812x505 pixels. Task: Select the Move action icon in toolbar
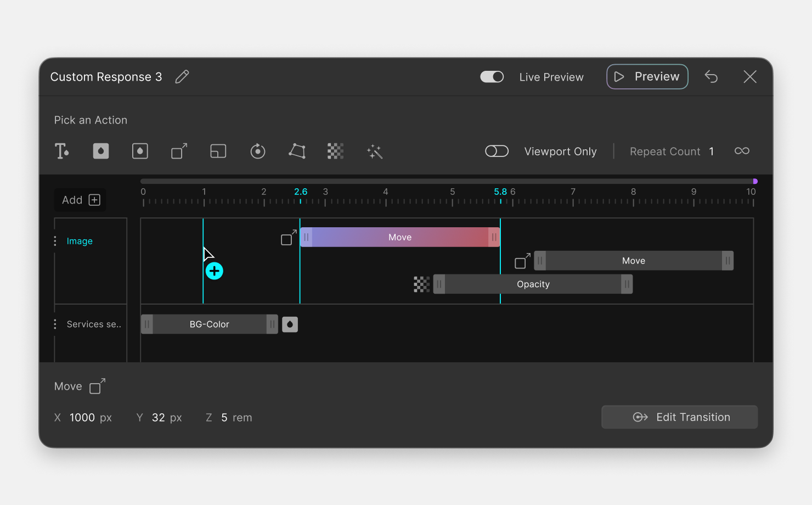point(179,151)
